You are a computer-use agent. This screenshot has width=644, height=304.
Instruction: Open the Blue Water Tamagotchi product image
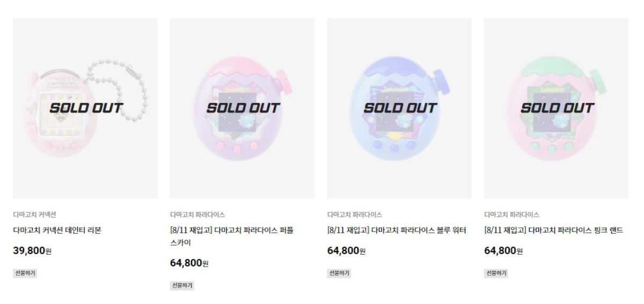click(x=399, y=108)
